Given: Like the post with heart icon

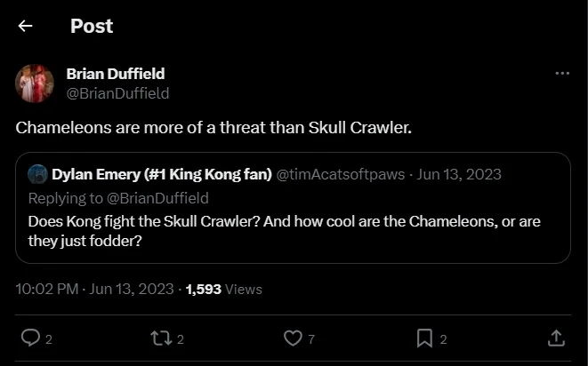Looking at the screenshot, I should [x=292, y=338].
